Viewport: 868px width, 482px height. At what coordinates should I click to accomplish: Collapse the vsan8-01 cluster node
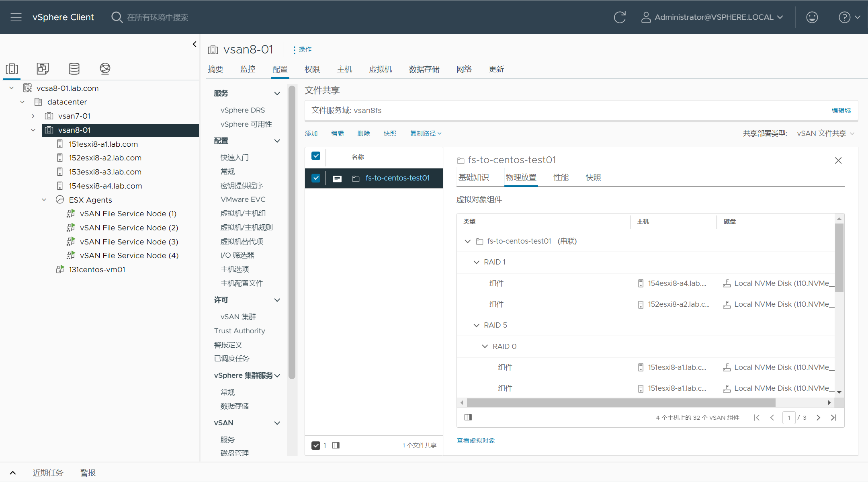33,130
